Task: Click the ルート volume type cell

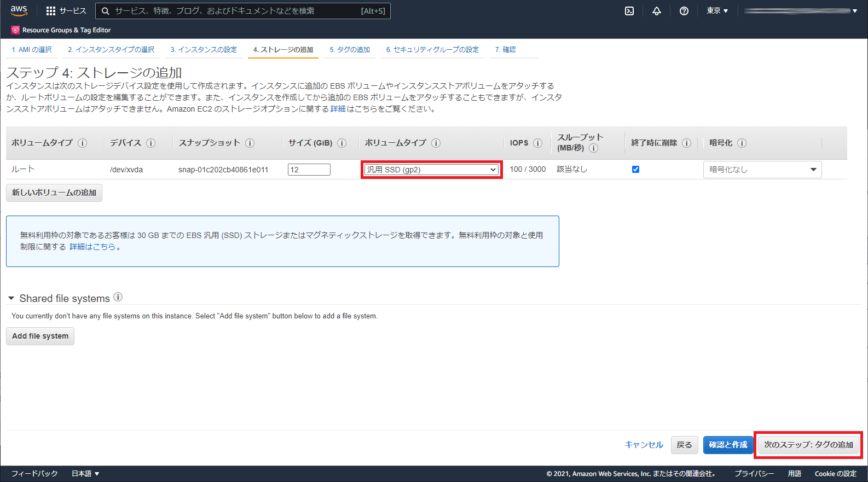Action: 23,169
